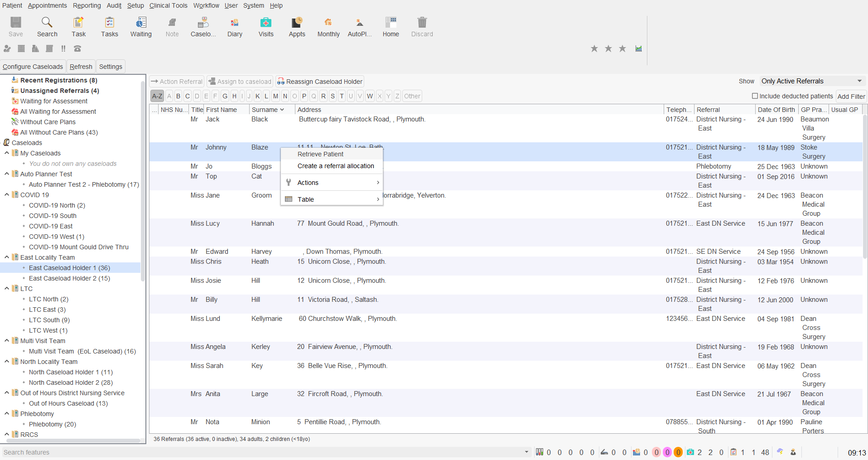
Task: Click the Settings button
Action: (x=111, y=67)
